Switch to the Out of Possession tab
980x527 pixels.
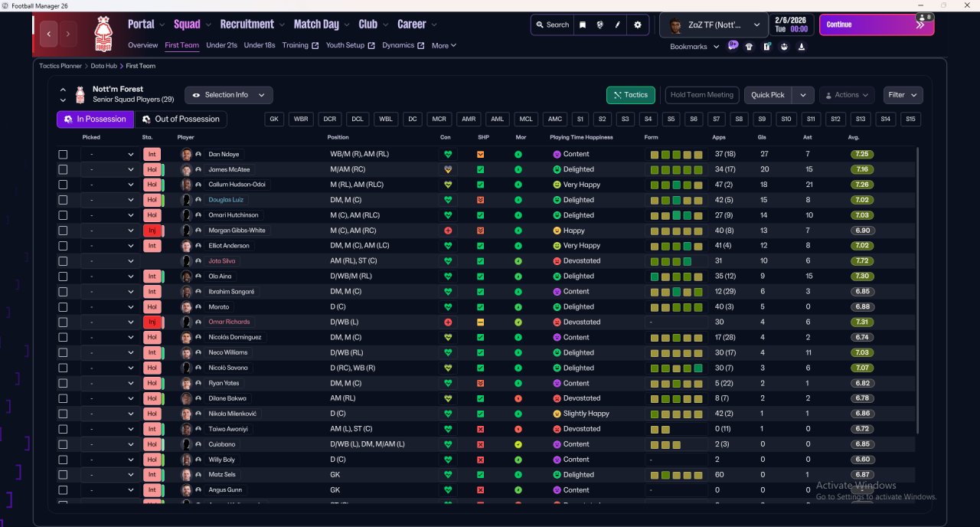(181, 119)
